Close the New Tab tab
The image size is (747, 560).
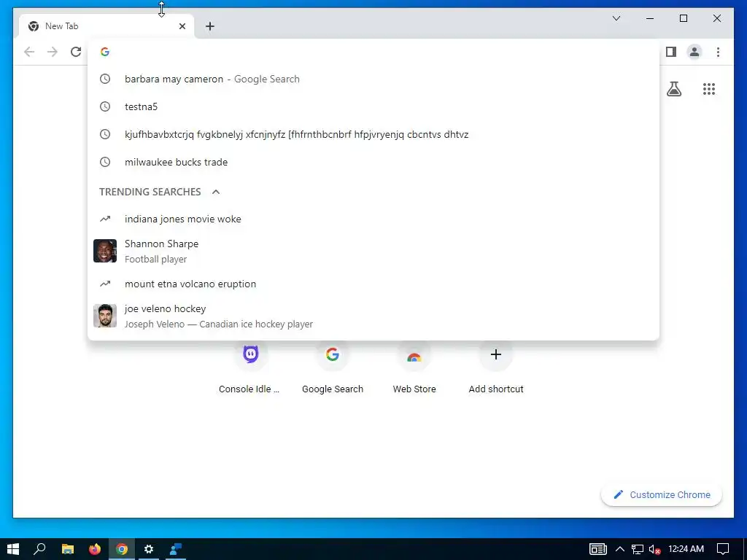[x=182, y=26]
